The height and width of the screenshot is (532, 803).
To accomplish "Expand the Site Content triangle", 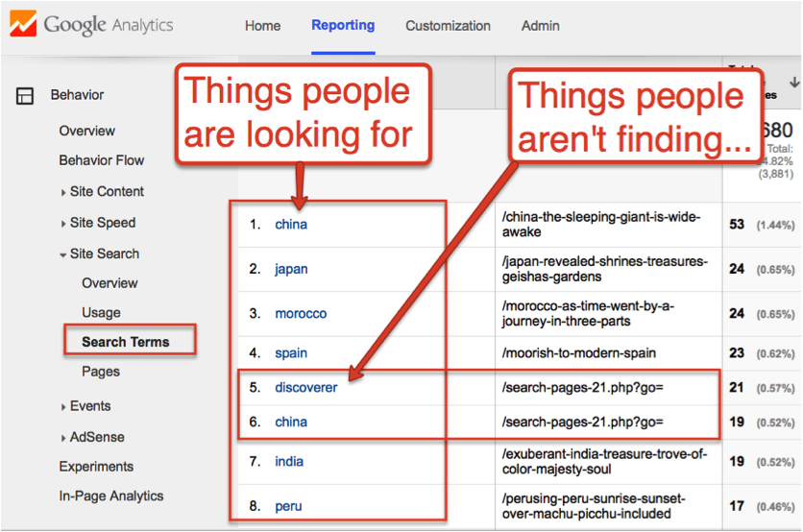I will [x=63, y=192].
